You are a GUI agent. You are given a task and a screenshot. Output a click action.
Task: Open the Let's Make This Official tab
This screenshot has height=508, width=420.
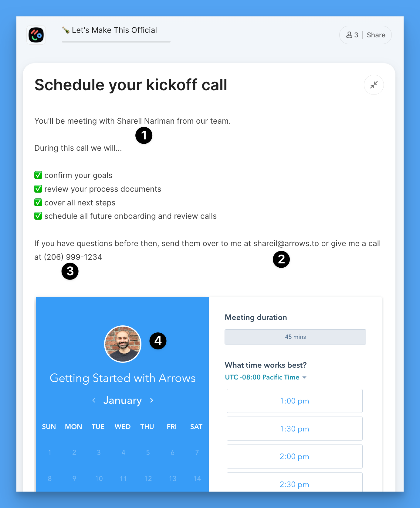pos(114,30)
